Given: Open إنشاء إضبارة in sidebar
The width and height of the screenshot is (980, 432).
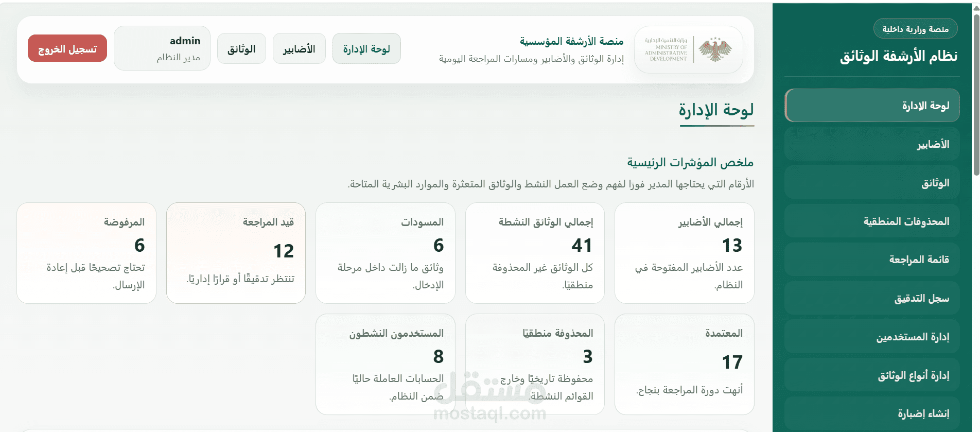Looking at the screenshot, I should [872, 413].
